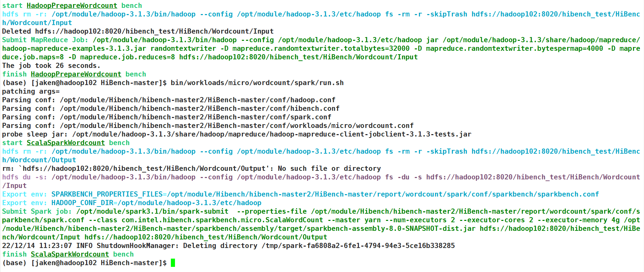Click the run.sh command text

pyautogui.click(x=257, y=83)
